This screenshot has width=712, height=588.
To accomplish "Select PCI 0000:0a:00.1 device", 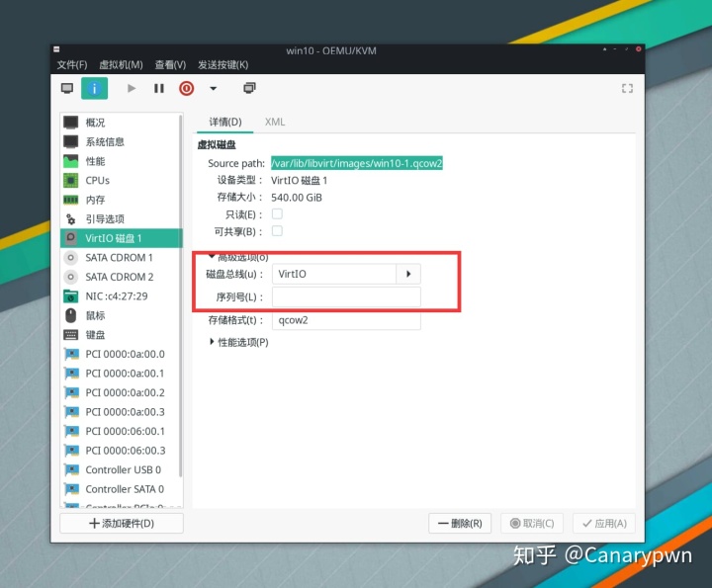I will coord(122,373).
